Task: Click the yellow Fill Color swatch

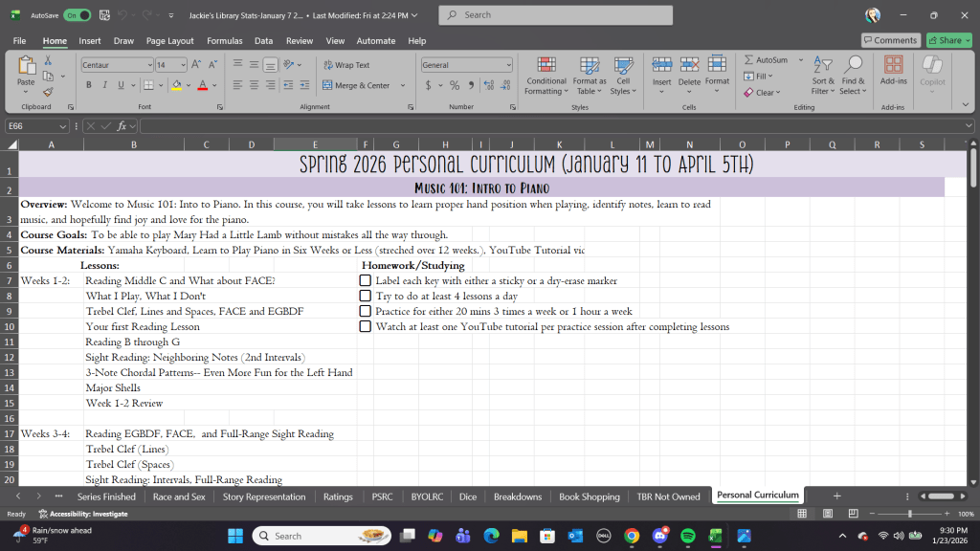Action: click(179, 85)
